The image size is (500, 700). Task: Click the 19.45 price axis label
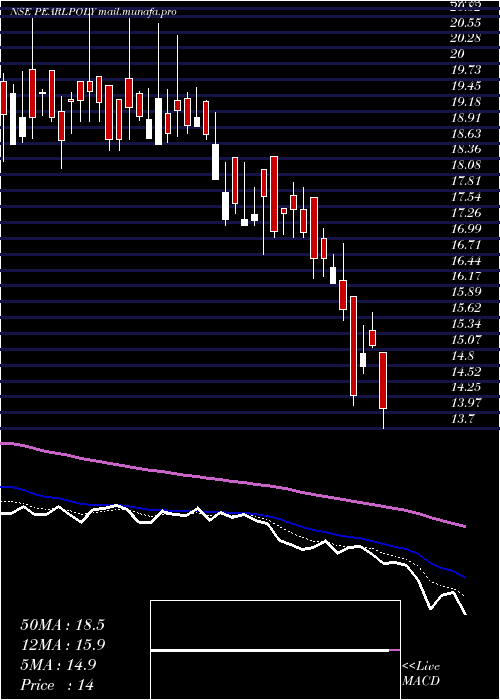click(x=467, y=86)
